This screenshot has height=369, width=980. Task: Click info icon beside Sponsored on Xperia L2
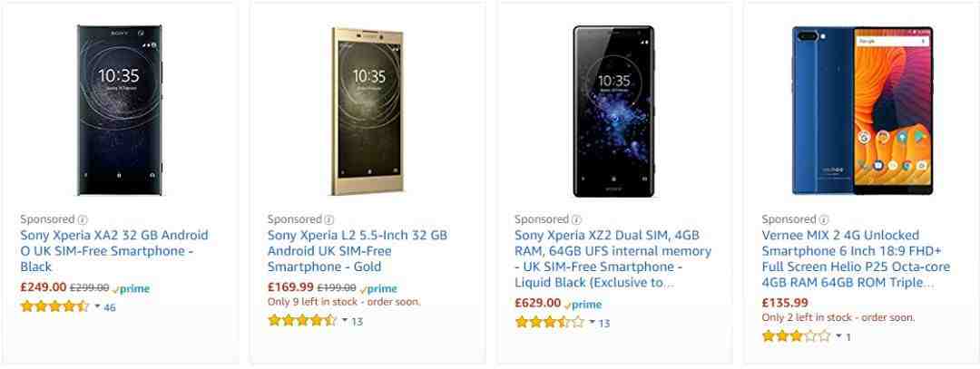[x=329, y=219]
